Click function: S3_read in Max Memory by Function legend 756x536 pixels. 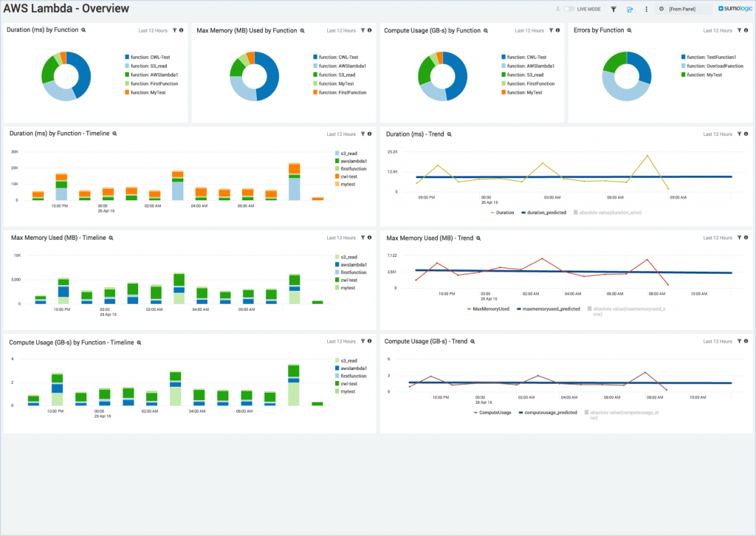click(x=334, y=75)
